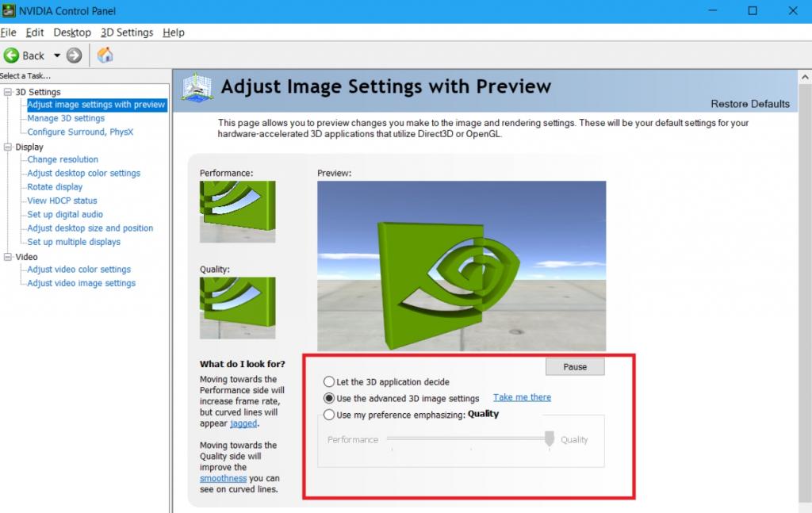Open 'Adjust desktop color settings' task
812x513 pixels.
click(x=84, y=173)
